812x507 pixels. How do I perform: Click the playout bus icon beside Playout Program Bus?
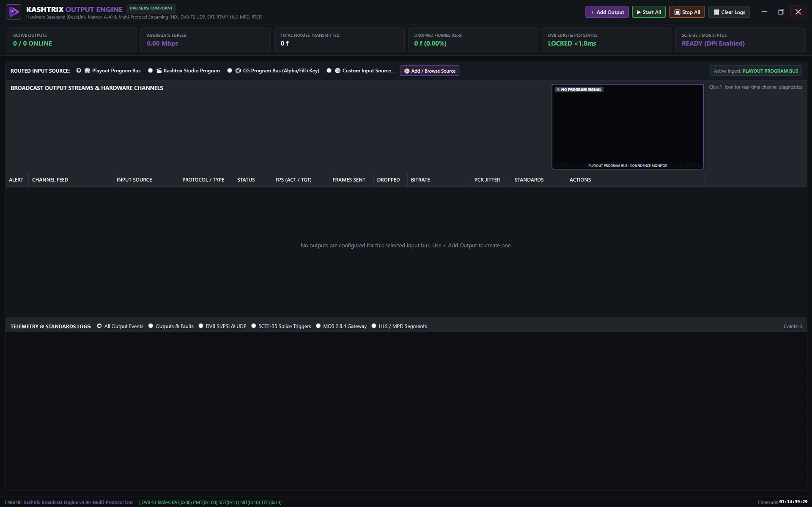87,71
